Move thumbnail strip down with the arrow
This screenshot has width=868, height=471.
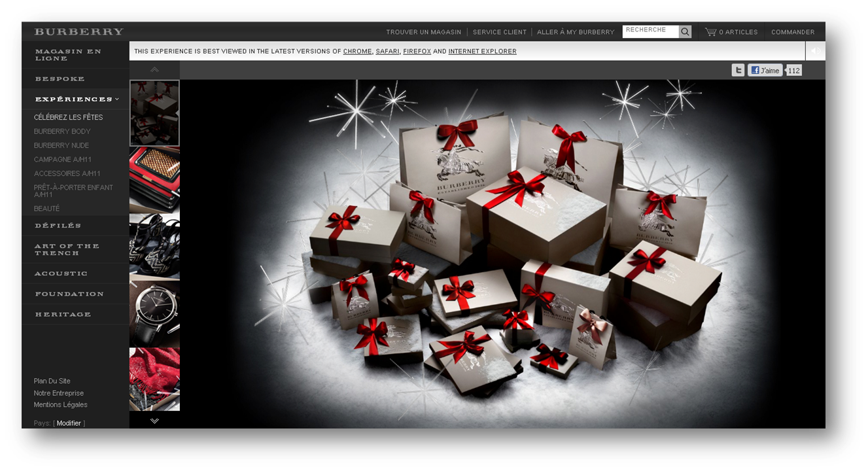[x=154, y=421]
